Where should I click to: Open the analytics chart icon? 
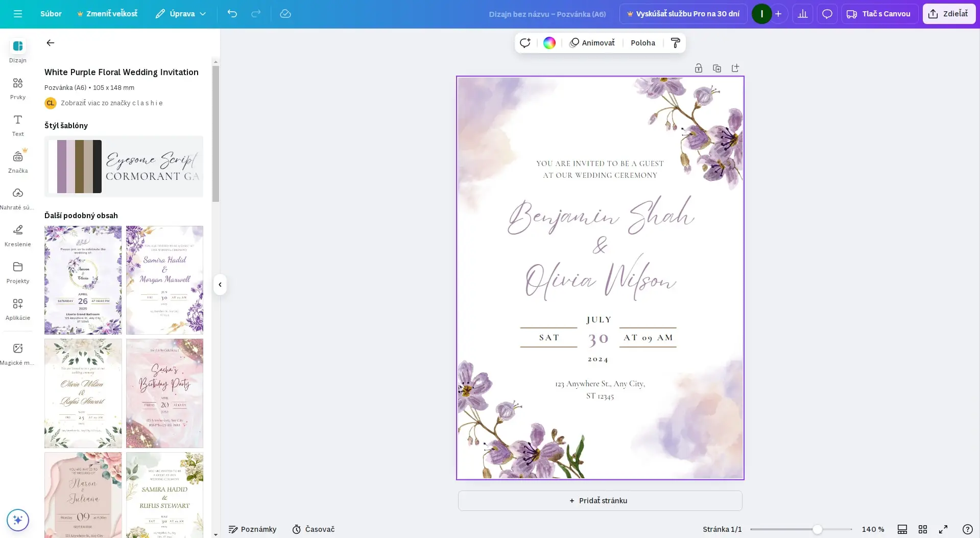point(802,14)
